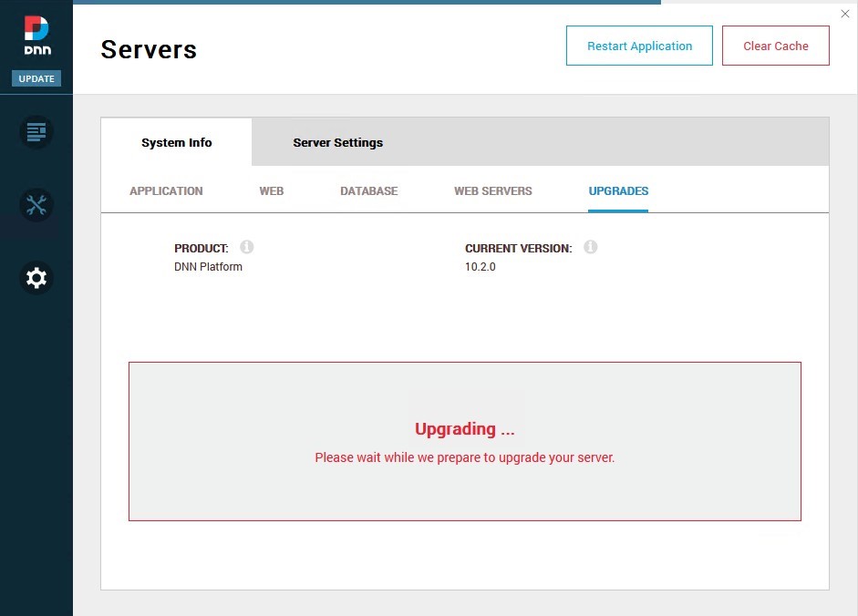Open the Server Settings tab
858x616 pixels.
(337, 142)
